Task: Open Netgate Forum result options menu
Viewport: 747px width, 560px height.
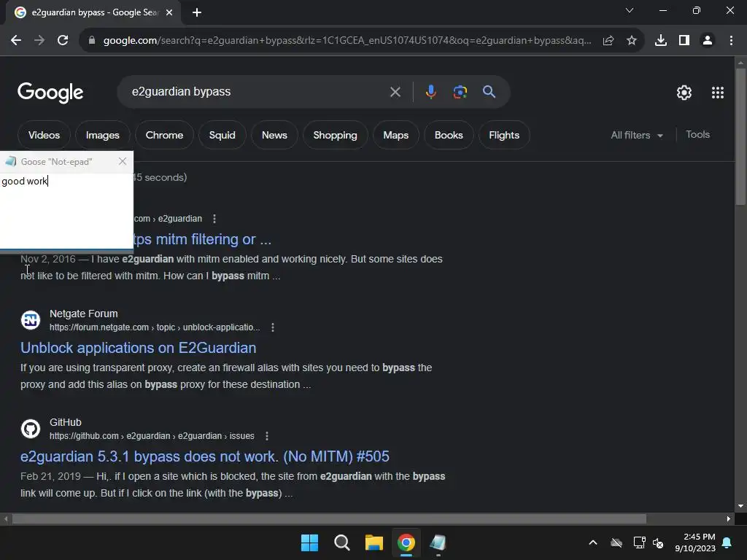Action: tap(273, 327)
